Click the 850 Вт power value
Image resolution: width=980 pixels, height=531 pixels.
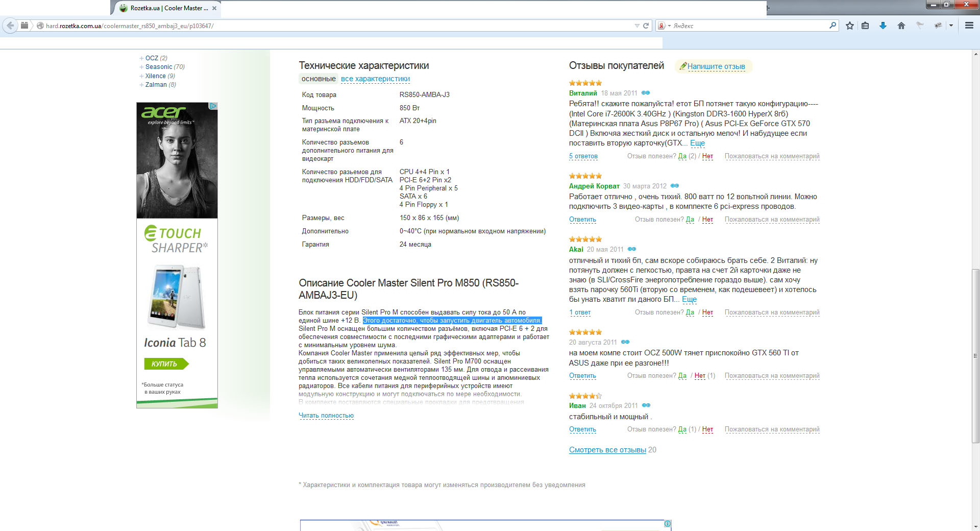point(409,108)
